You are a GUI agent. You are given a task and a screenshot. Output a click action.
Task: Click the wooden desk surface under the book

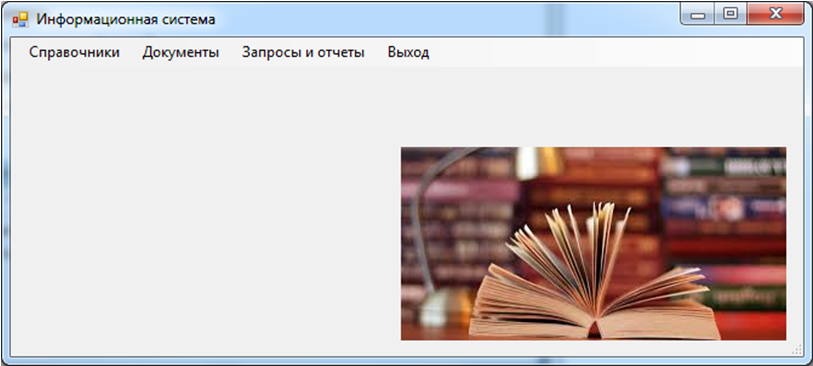pos(436,334)
